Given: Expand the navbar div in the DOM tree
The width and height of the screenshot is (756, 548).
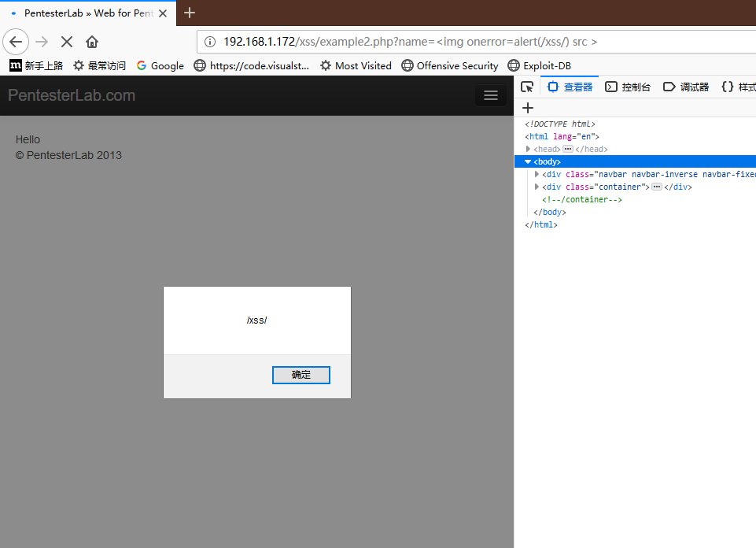Looking at the screenshot, I should coord(536,174).
